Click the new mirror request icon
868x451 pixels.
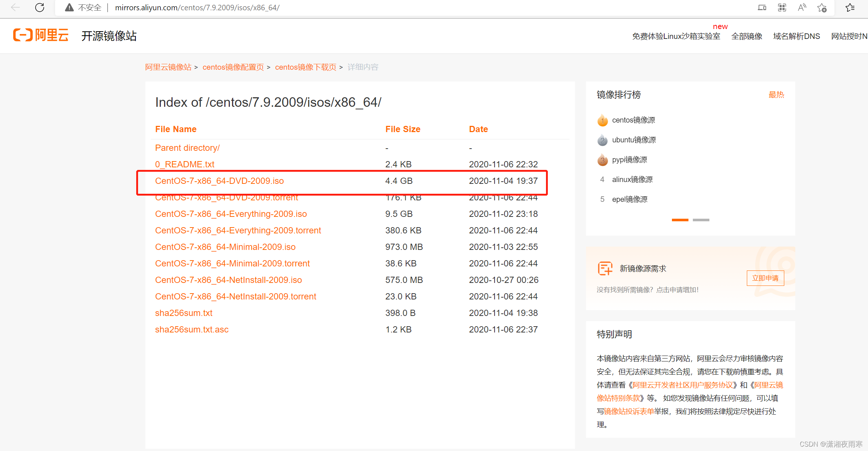pyautogui.click(x=605, y=268)
